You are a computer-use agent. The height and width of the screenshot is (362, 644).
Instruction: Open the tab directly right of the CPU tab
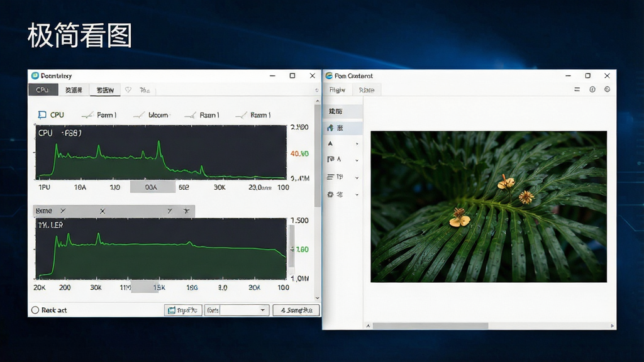[x=74, y=90]
